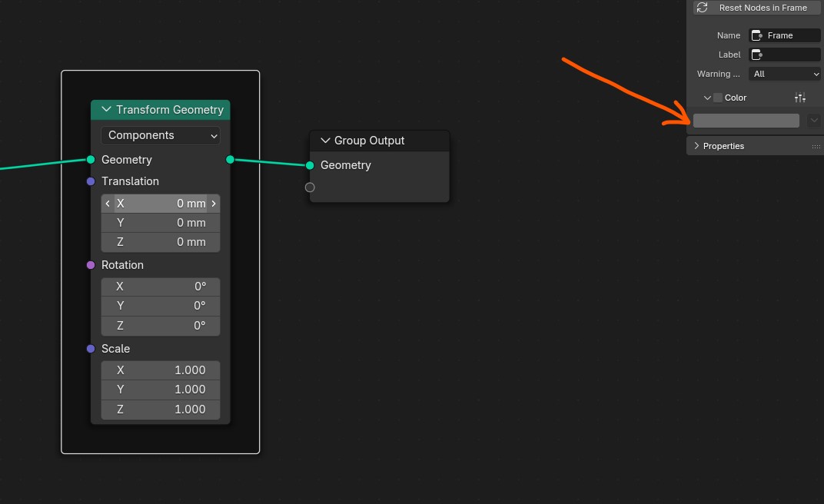Click the Scale X value field
Viewport: 824px width, 504px height.
[161, 370]
